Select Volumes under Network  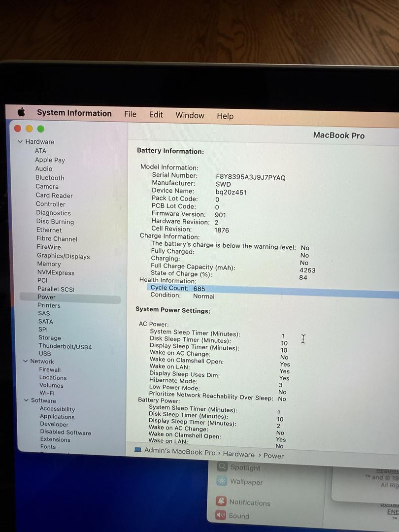click(52, 385)
